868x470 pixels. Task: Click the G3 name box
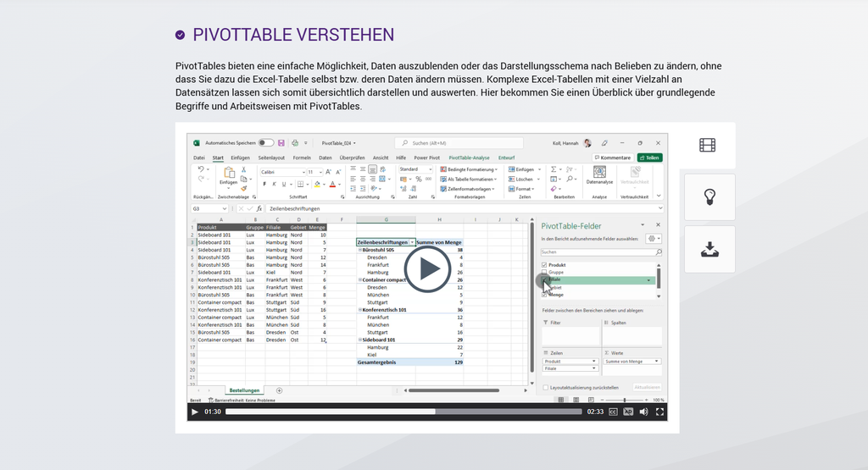(x=209, y=208)
